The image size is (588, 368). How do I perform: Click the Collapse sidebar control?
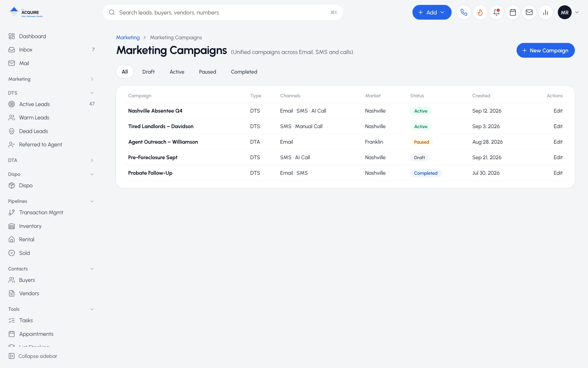33,356
